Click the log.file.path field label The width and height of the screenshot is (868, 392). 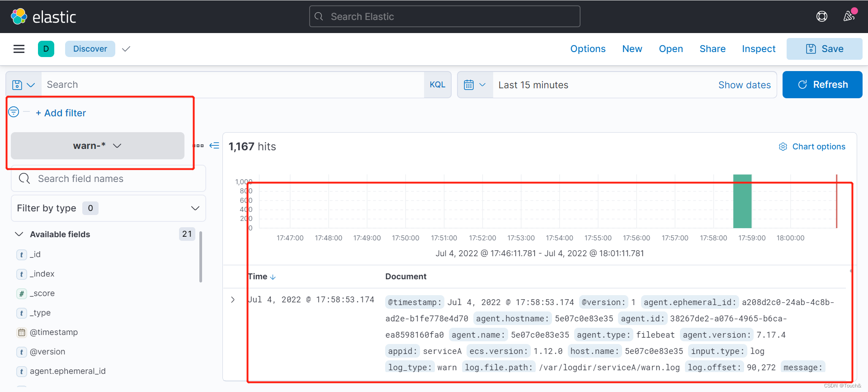(499, 368)
